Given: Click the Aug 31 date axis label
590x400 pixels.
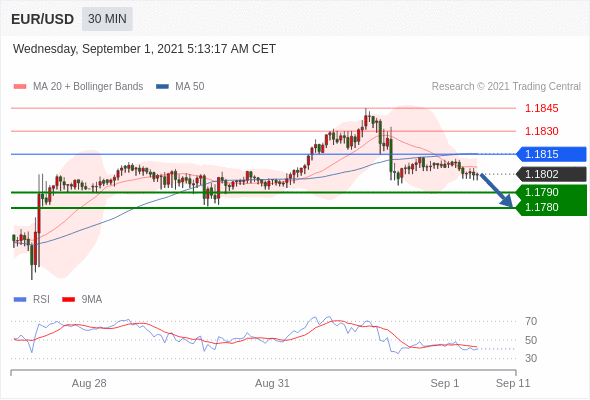Looking at the screenshot, I should click(x=272, y=383).
